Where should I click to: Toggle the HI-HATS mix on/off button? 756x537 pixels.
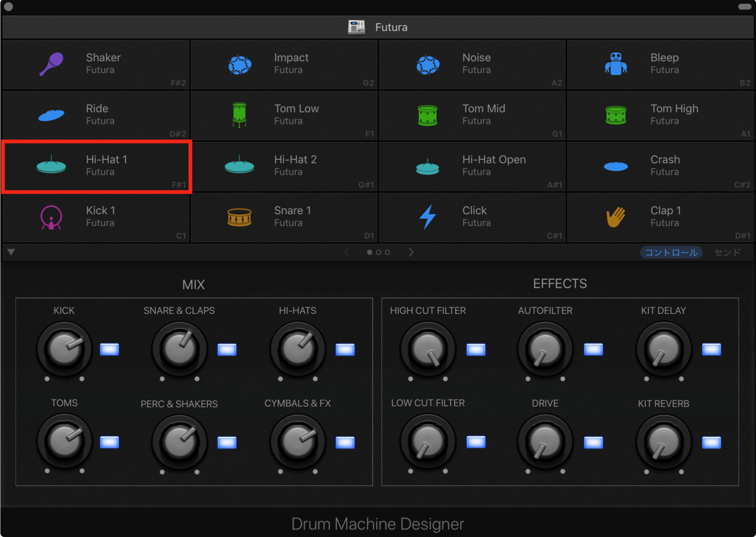tap(345, 349)
